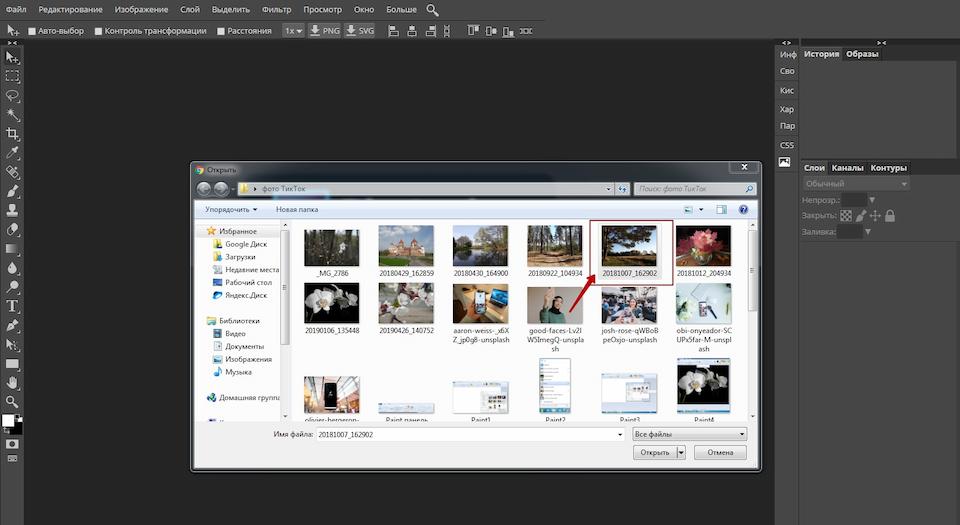Go back with dialog Back arrow button
This screenshot has height=525, width=960.
point(204,189)
